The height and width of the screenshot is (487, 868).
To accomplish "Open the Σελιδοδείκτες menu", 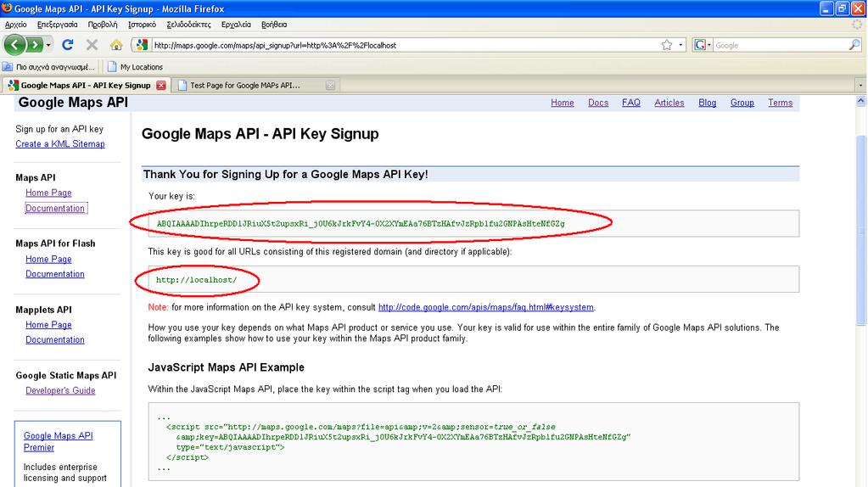I will 188,25.
